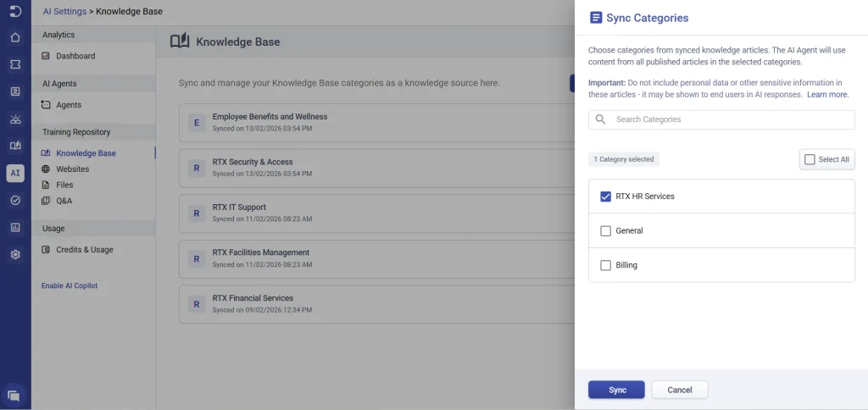The width and height of the screenshot is (868, 410).
Task: Check the Billing category checkbox
Action: 605,265
